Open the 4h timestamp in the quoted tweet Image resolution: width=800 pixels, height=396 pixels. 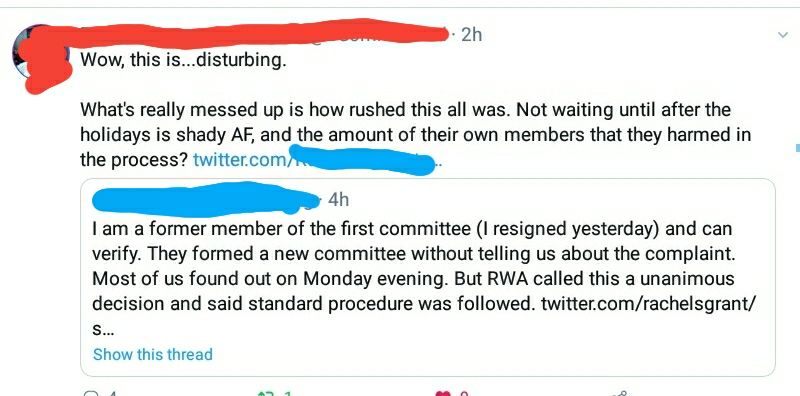click(x=338, y=200)
